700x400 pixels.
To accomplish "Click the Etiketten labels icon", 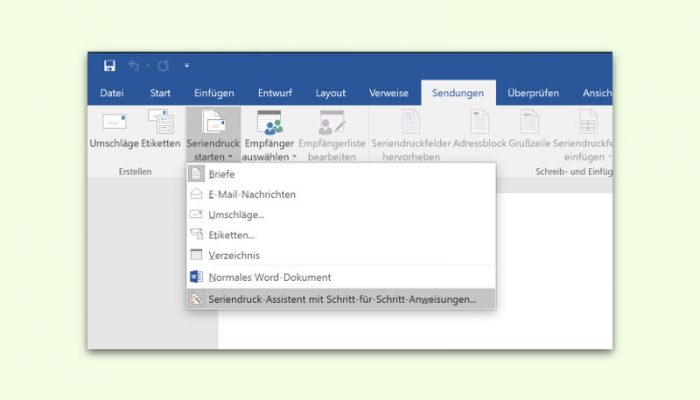I will point(161,121).
